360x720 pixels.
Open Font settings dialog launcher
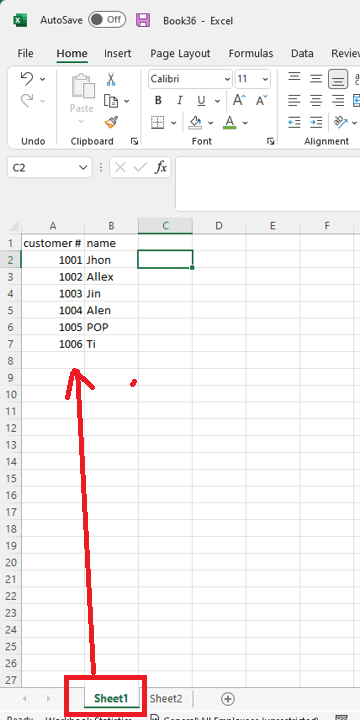(270, 141)
